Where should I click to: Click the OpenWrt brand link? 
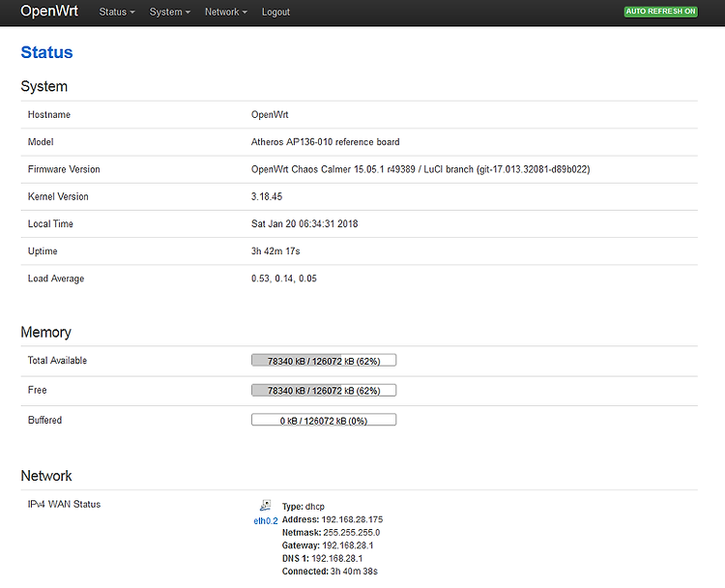coord(49,11)
